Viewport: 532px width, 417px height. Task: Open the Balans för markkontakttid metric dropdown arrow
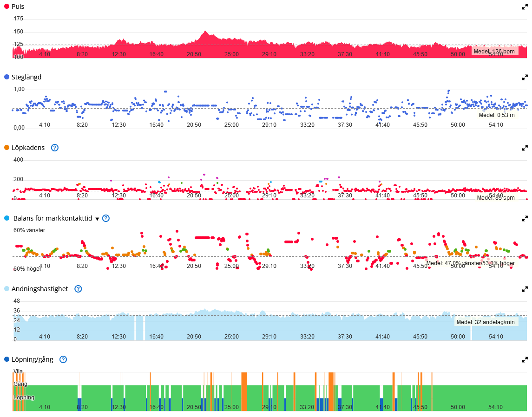point(97,219)
